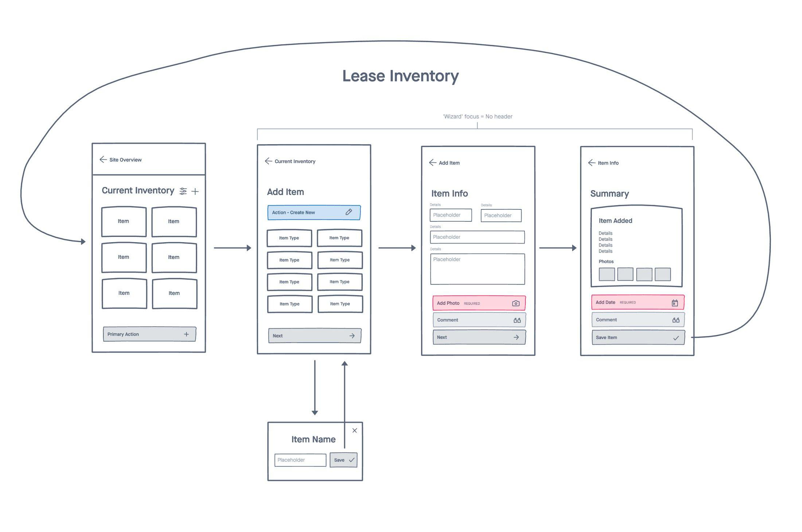Click the quote icon in Item Info's Comment
802x532 pixels.
pos(517,320)
